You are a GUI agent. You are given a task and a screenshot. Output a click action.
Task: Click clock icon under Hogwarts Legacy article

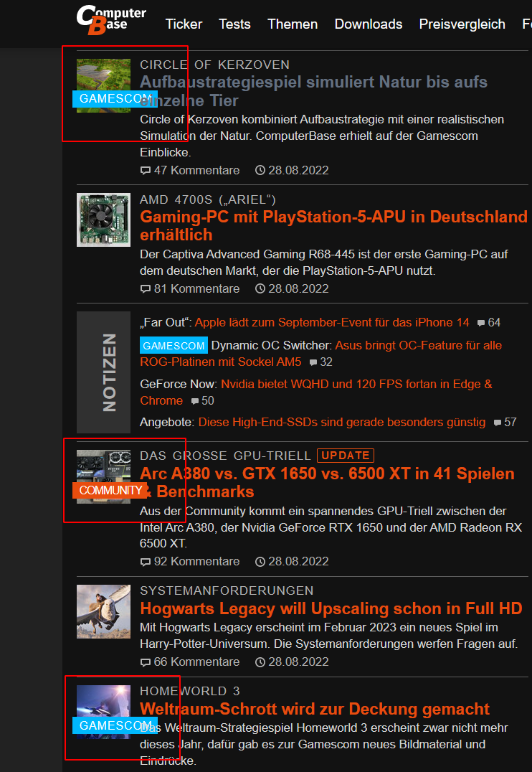tap(260, 662)
